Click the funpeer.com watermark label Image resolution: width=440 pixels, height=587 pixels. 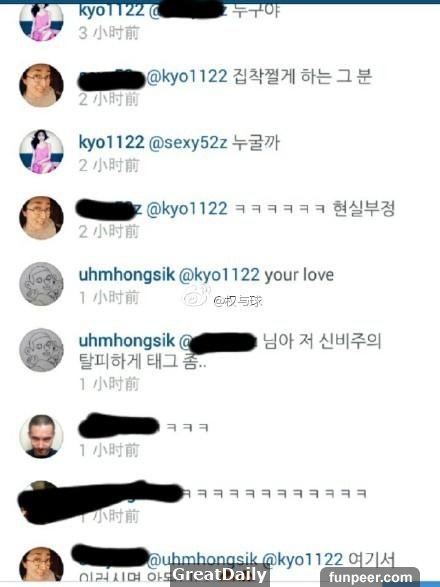370,577
